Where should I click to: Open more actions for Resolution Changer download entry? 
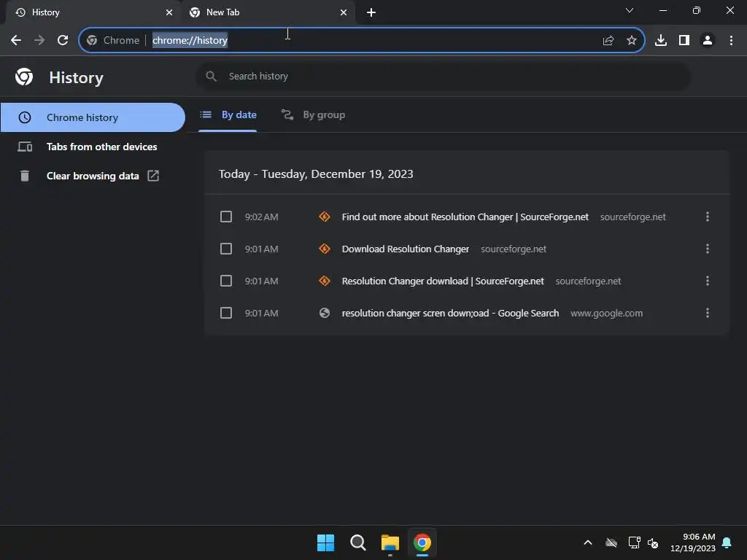707,281
